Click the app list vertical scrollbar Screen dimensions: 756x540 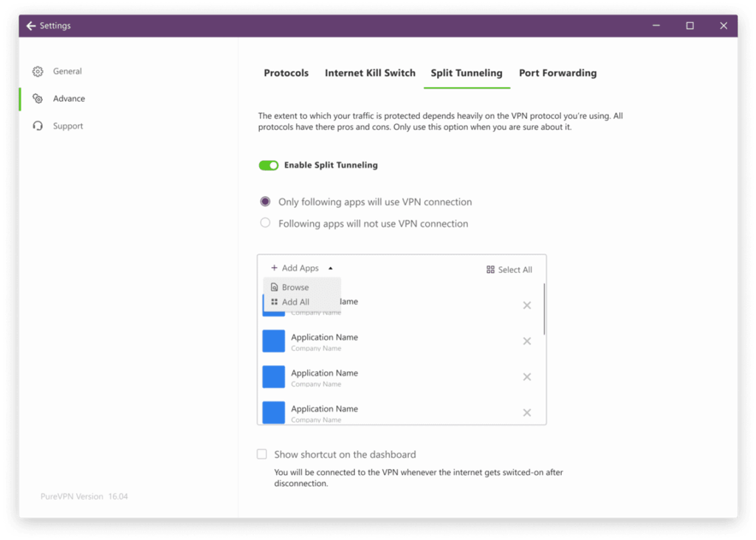pyautogui.click(x=545, y=310)
